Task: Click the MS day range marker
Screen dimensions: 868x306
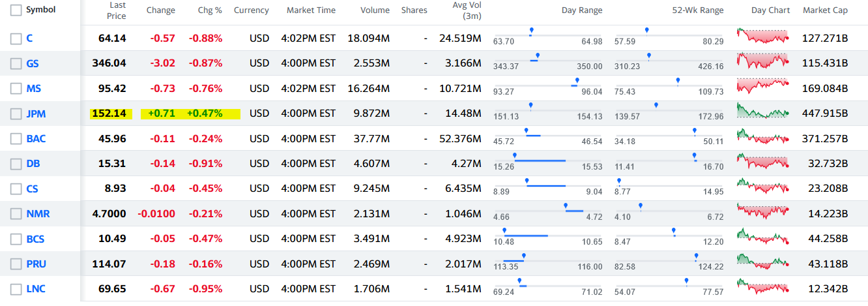Action: coord(577,80)
